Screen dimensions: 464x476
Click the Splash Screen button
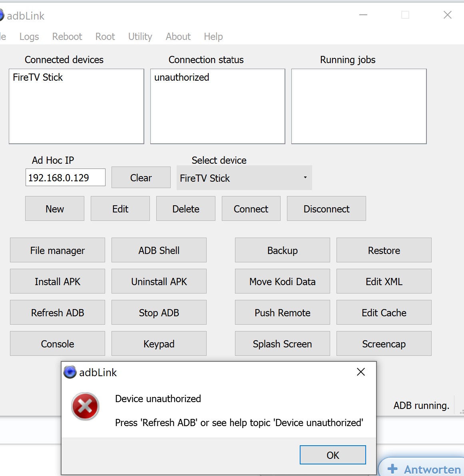(282, 343)
